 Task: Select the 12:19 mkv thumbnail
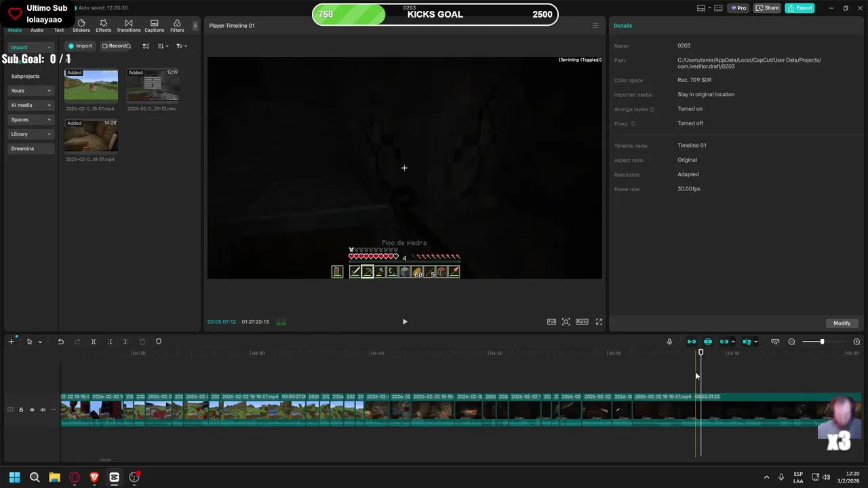pyautogui.click(x=153, y=85)
